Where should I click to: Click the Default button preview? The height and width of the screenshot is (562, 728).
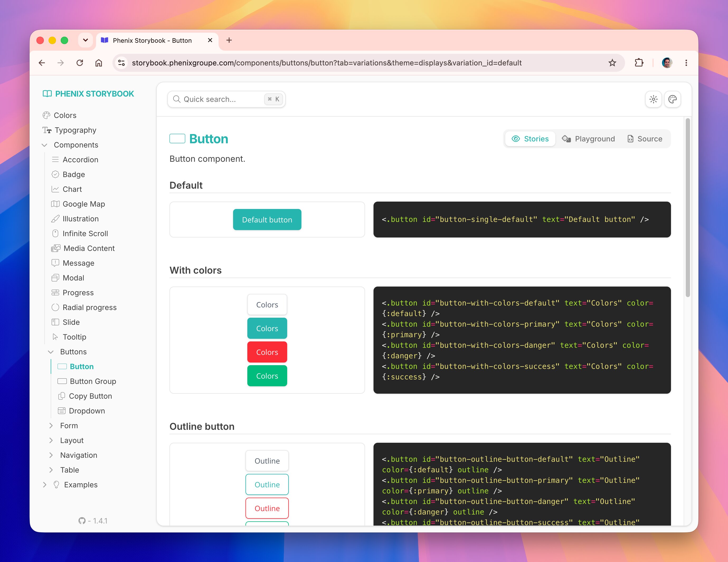click(267, 220)
